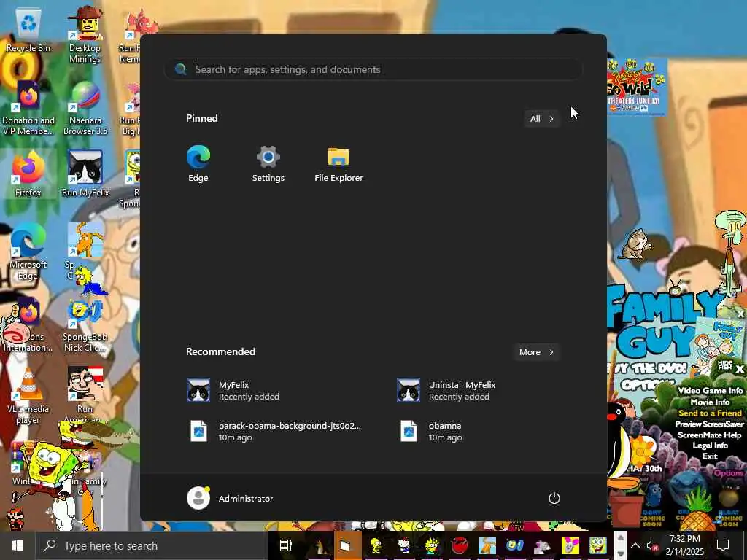Image resolution: width=747 pixels, height=560 pixels.
Task: Click the small walking kitten screenmate
Action: [x=636, y=244]
